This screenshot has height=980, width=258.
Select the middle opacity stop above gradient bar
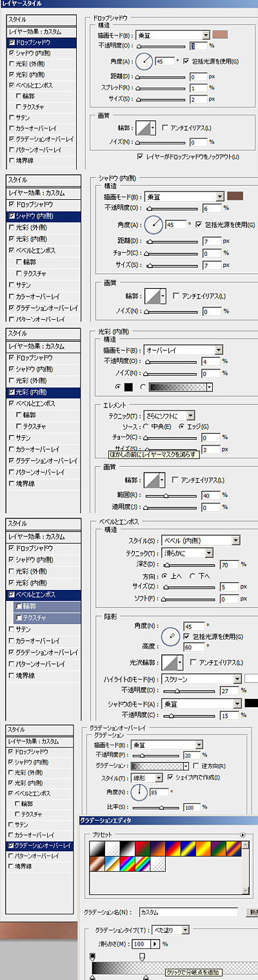click(143, 958)
